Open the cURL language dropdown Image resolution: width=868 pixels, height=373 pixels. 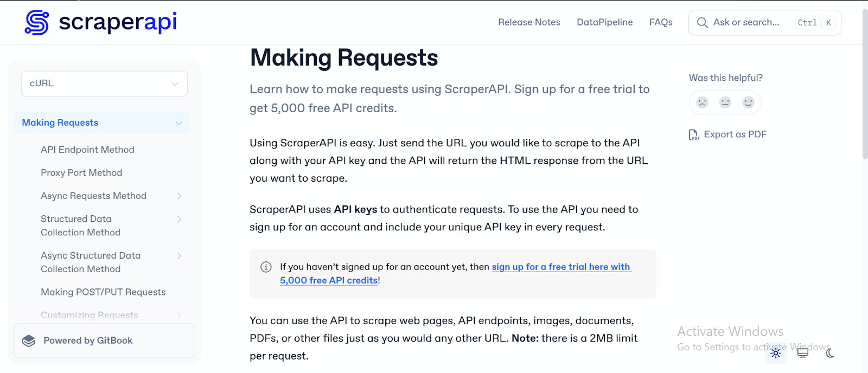pyautogui.click(x=104, y=83)
